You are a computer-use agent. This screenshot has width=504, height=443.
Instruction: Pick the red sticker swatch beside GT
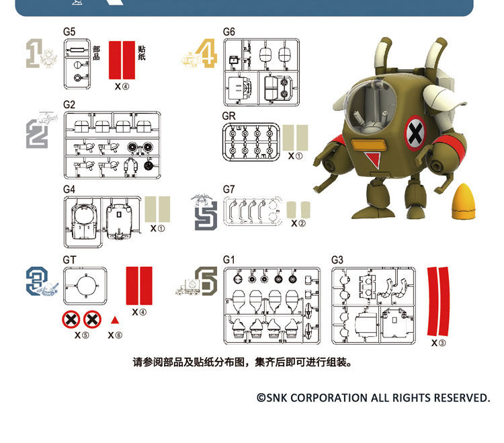(x=139, y=286)
